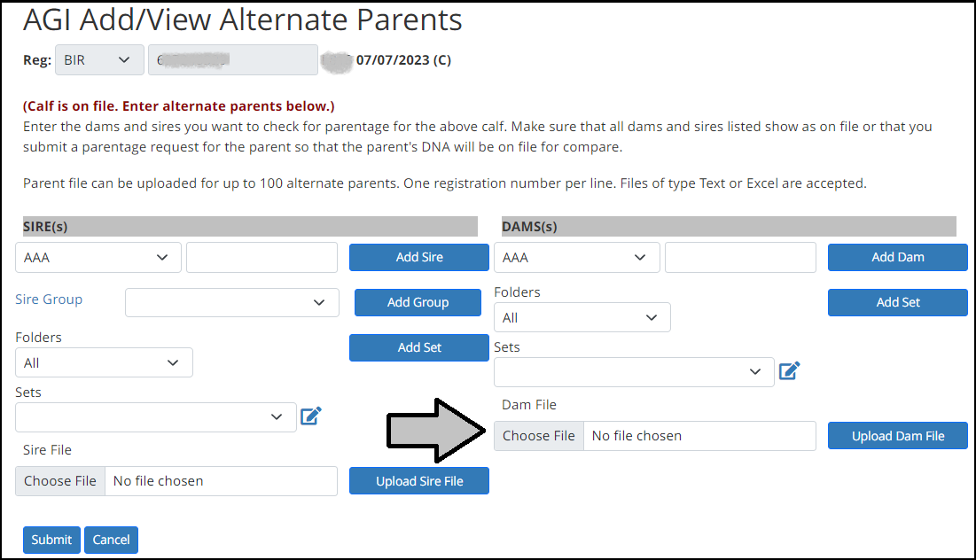Click the sire registration number input field
The height and width of the screenshot is (560, 976).
[x=262, y=258]
